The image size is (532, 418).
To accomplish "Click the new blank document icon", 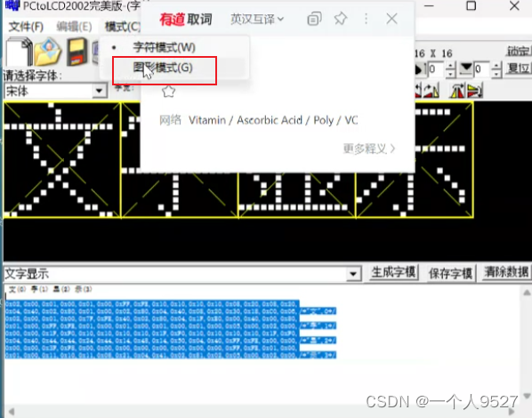I will tap(19, 52).
